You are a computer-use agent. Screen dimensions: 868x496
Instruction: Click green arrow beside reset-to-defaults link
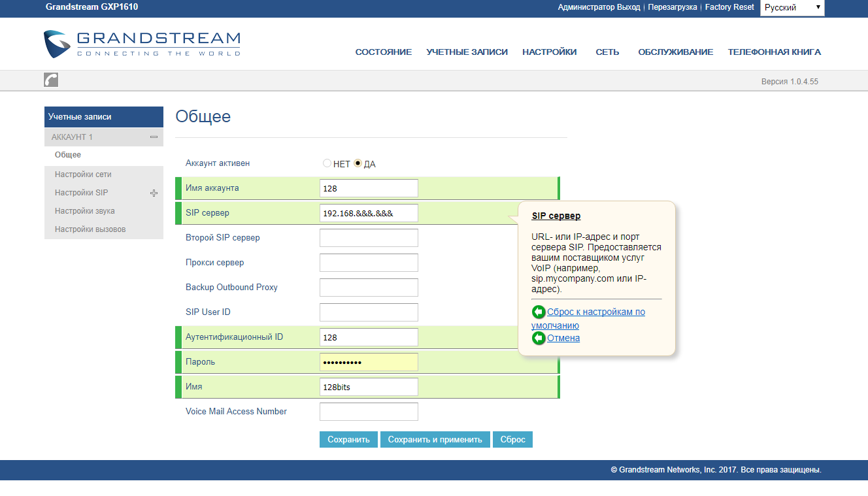coord(539,312)
